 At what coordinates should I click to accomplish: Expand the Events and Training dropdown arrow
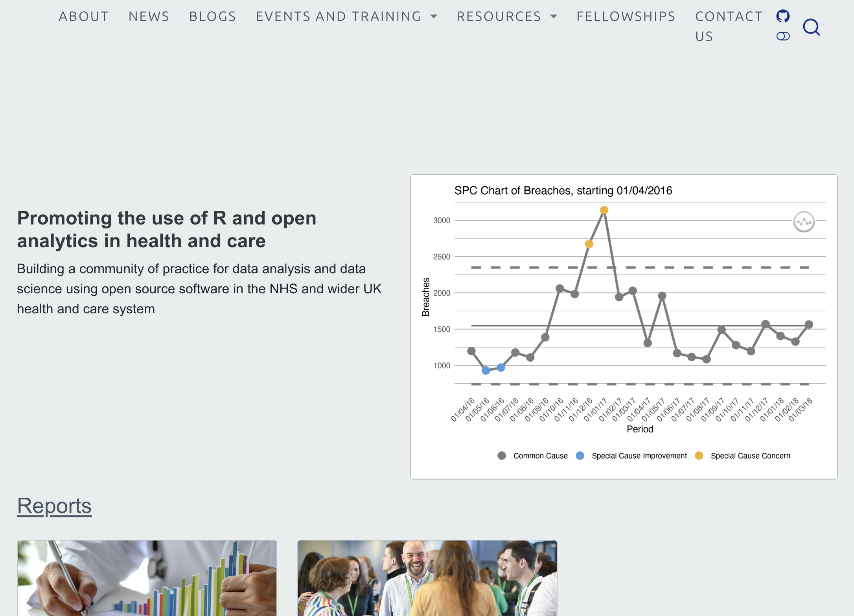click(434, 17)
